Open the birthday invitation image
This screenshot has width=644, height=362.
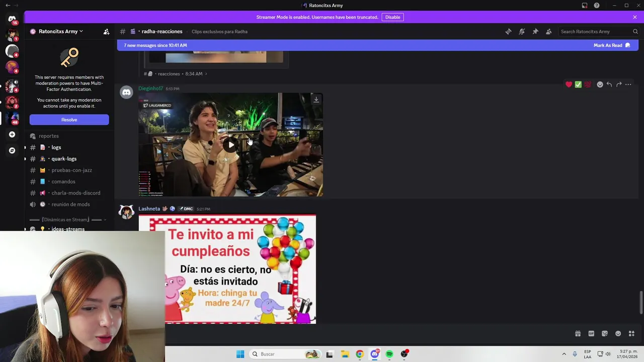(x=227, y=269)
